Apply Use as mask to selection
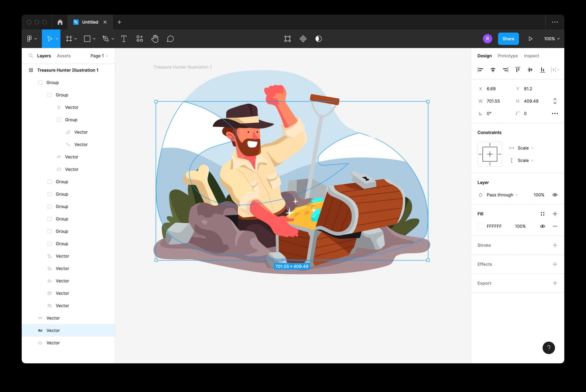This screenshot has height=392, width=586. click(x=318, y=39)
